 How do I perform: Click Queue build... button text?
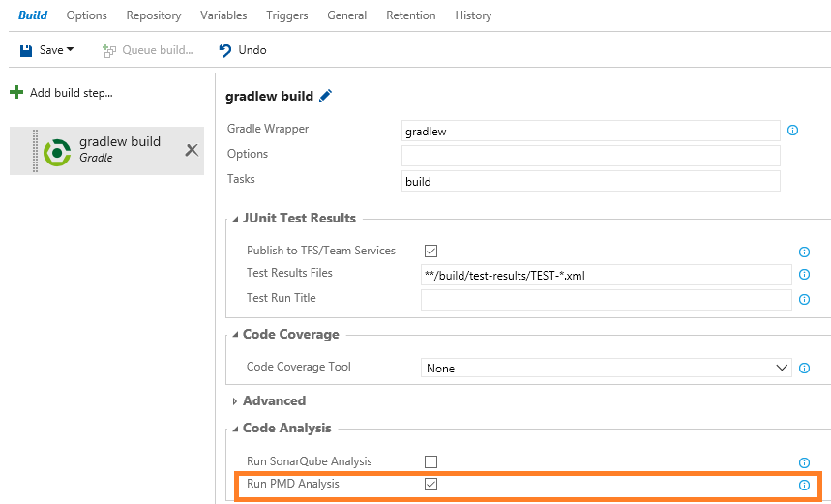tap(158, 50)
